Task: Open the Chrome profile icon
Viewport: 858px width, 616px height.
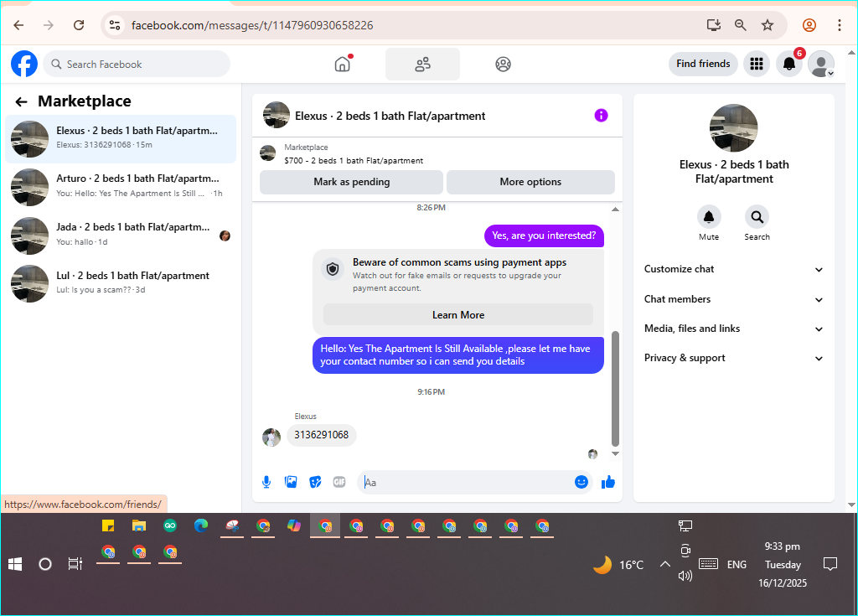Action: (809, 25)
